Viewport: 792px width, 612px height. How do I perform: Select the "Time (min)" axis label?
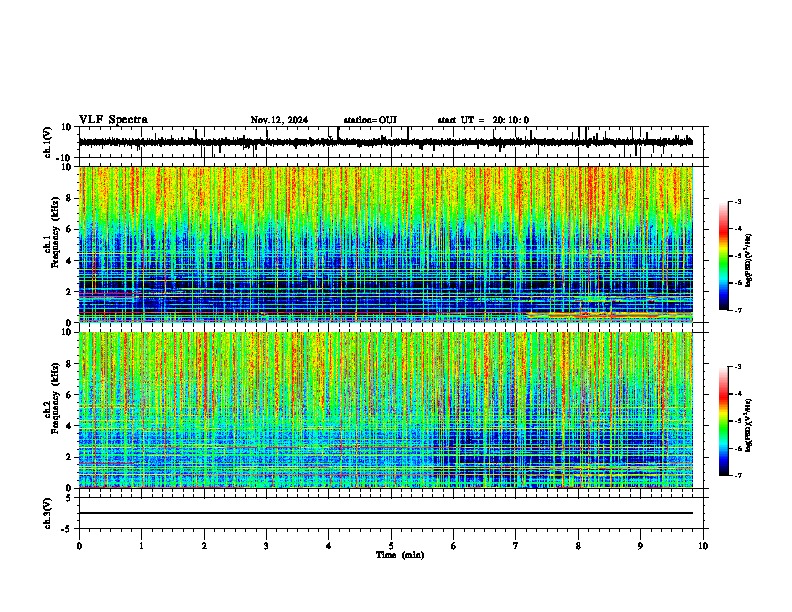coord(400,555)
